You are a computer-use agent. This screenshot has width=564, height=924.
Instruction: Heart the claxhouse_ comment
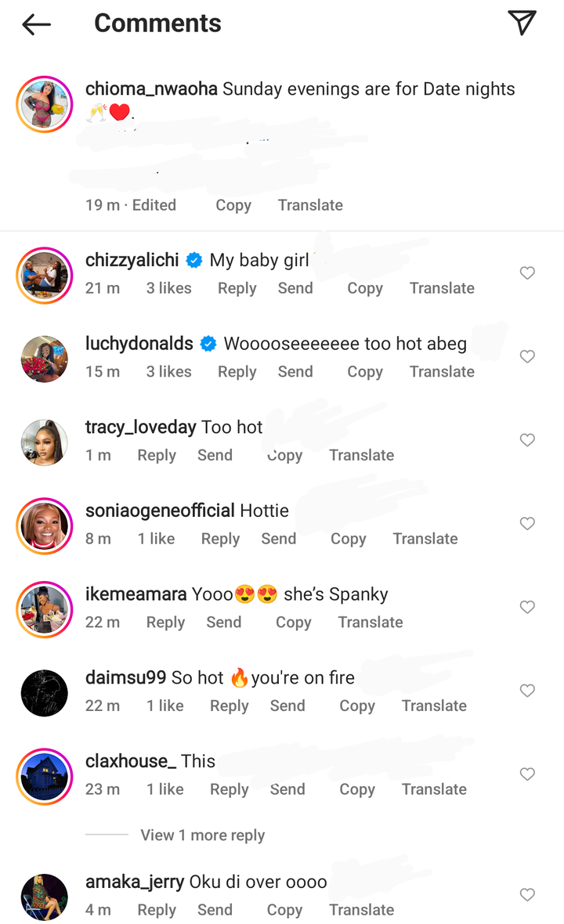[527, 774]
